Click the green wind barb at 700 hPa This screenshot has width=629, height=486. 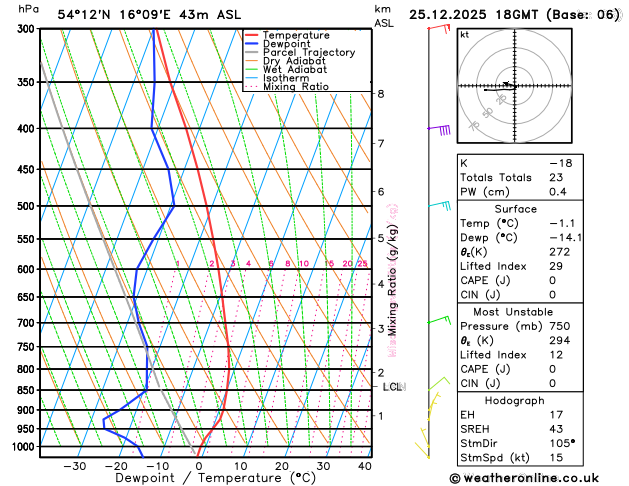[439, 320]
